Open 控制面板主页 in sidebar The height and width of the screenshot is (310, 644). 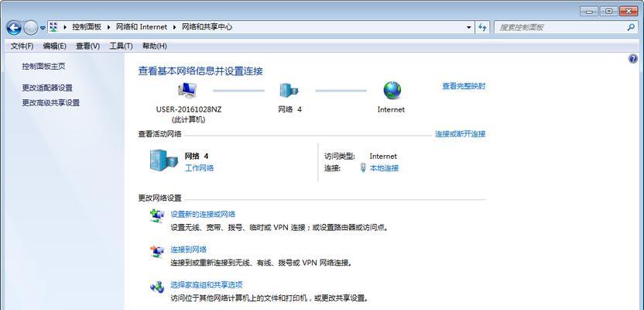point(43,66)
